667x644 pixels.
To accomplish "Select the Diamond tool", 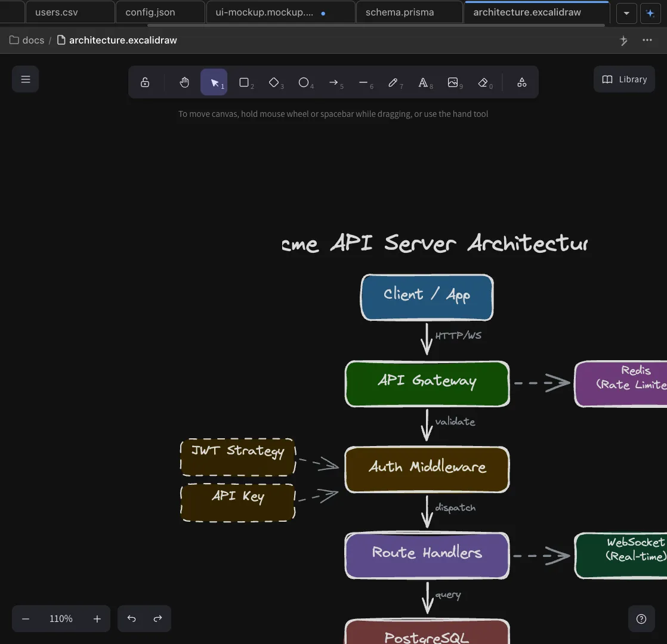I will [274, 82].
